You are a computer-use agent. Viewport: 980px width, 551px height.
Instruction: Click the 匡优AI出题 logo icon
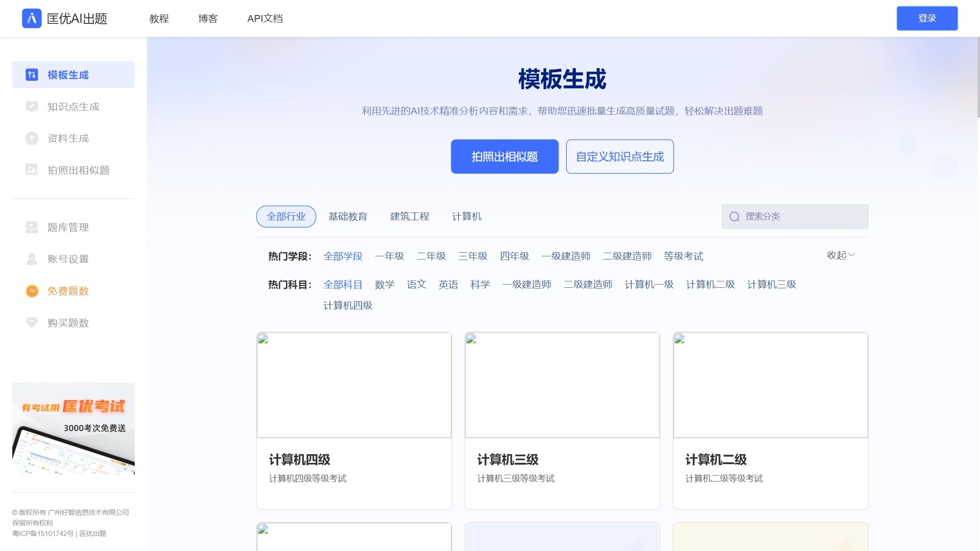(32, 18)
